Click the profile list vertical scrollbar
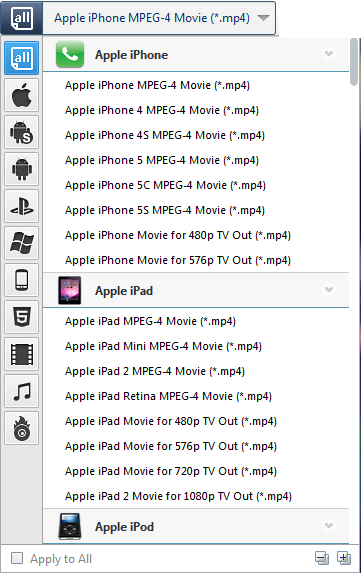Viewport: 361px width, 573px height. [353, 62]
